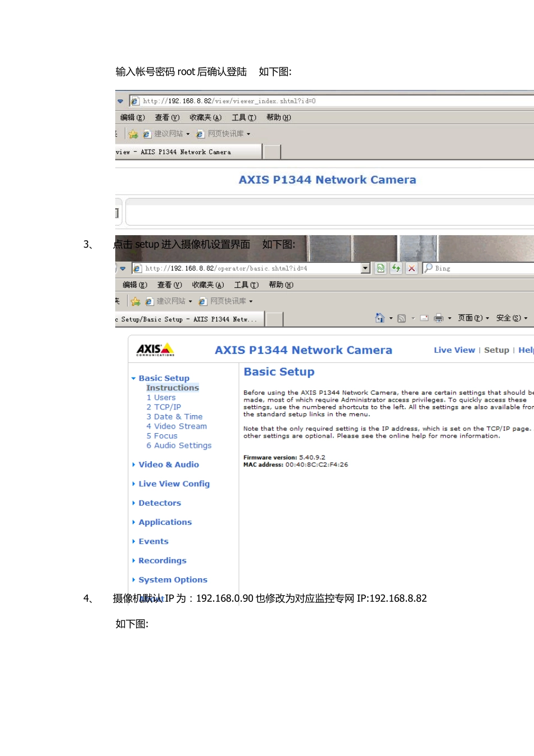Open 收藏夹(A) menu in lower browser
Viewport: 534px width, 756px height.
click(x=208, y=285)
